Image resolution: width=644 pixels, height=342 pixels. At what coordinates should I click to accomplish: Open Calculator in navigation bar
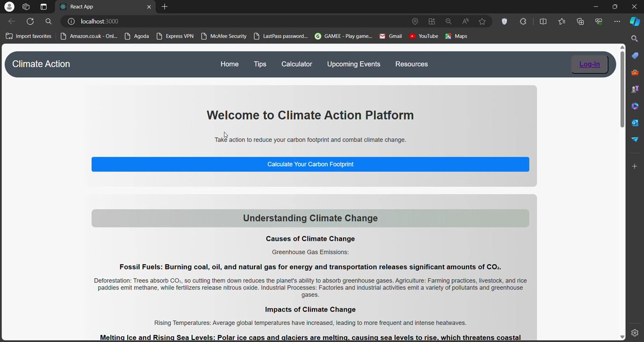point(297,64)
